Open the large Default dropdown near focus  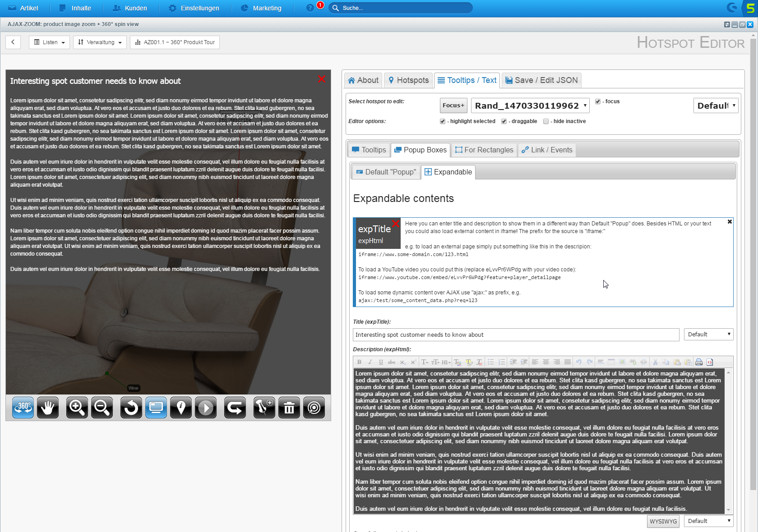pyautogui.click(x=716, y=105)
